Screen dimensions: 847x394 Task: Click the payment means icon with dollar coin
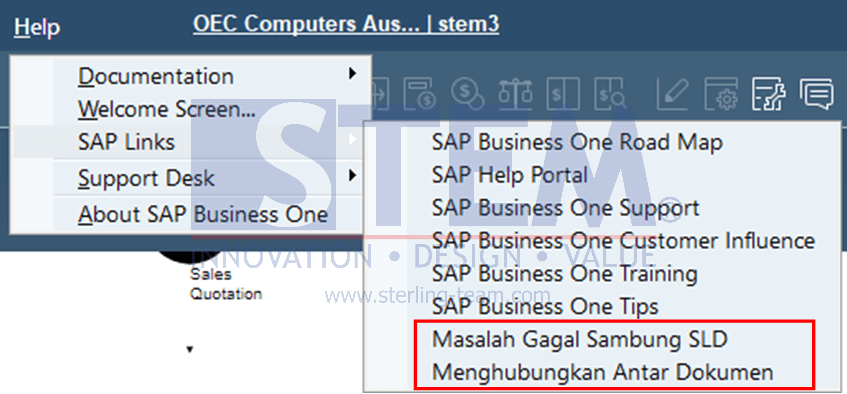click(x=420, y=94)
